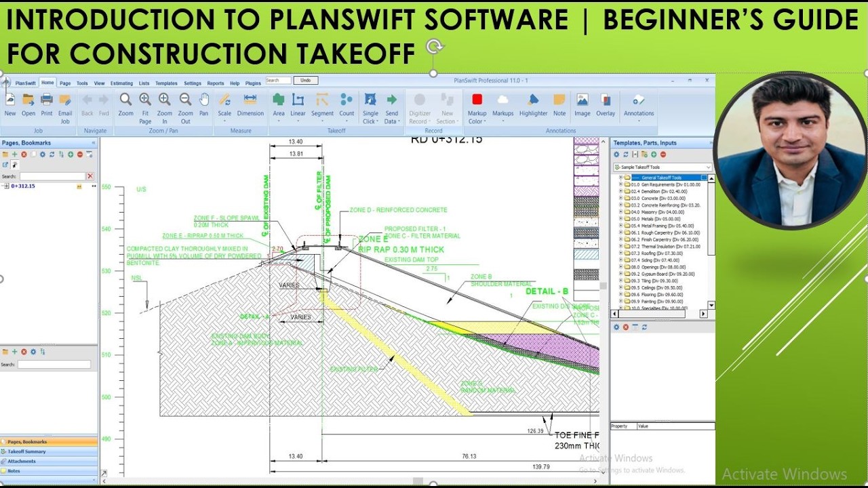Click the Zoom In magnifier
Screen dimensions: 868x488
point(165,108)
